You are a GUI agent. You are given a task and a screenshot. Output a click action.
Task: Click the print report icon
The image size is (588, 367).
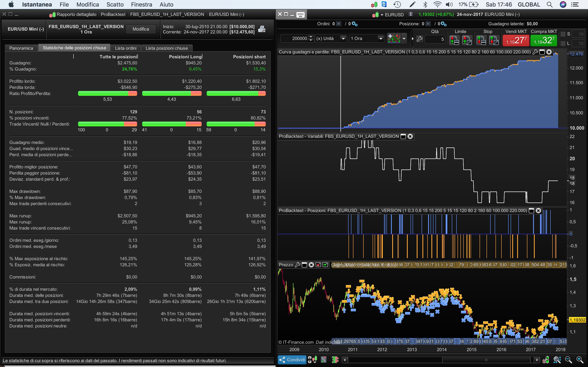[262, 29]
